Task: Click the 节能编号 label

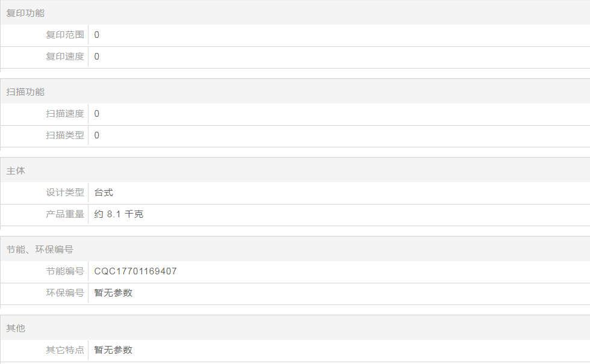Action: (x=65, y=271)
